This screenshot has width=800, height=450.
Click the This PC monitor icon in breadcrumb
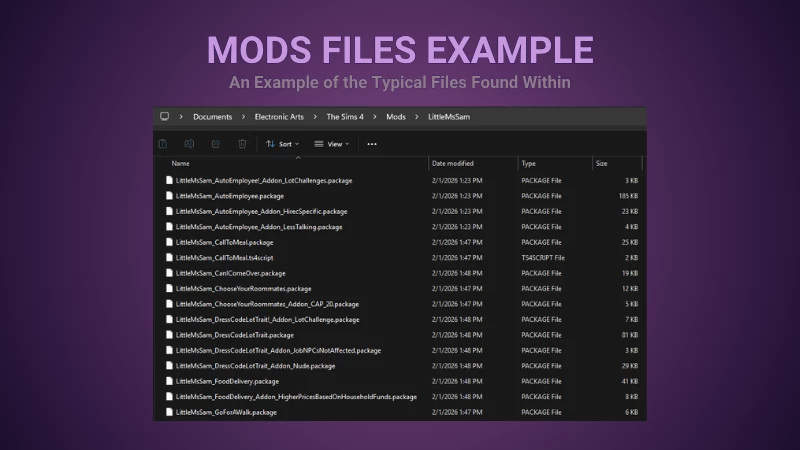[164, 116]
